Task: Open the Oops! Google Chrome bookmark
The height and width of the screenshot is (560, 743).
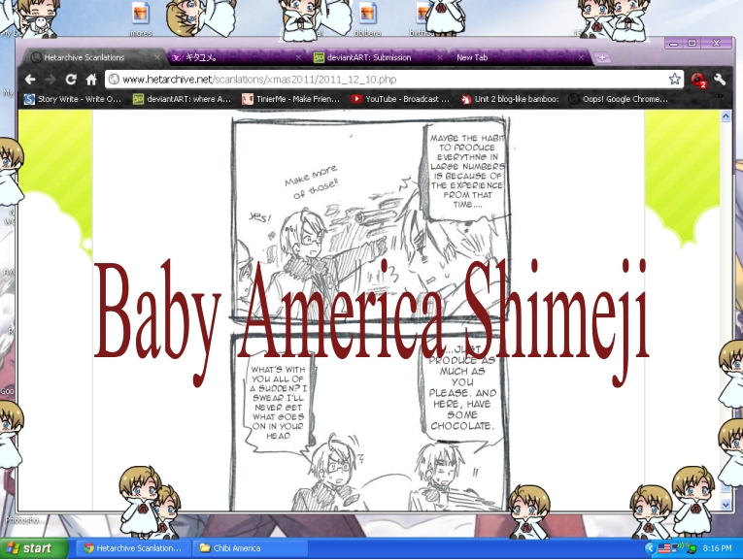Action: pyautogui.click(x=619, y=99)
